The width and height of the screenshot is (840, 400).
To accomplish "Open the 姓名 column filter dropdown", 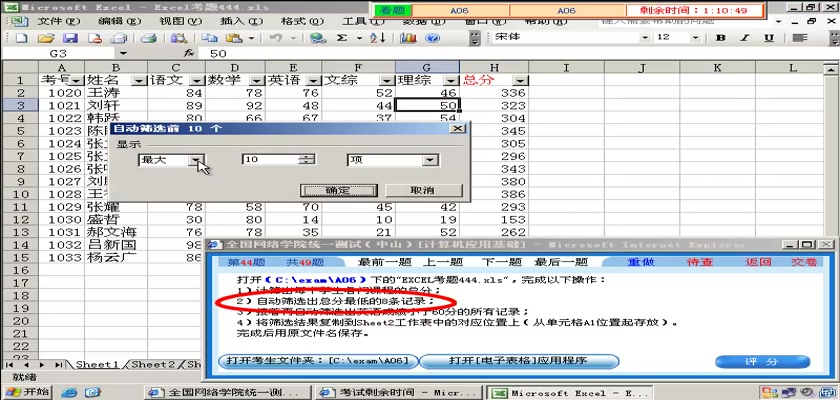I will tap(139, 80).
